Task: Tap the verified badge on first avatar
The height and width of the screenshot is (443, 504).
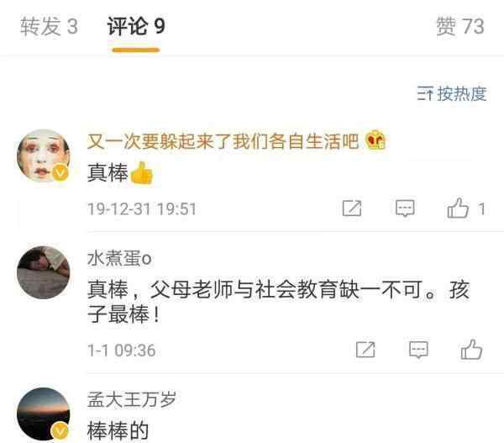Action: [x=60, y=173]
